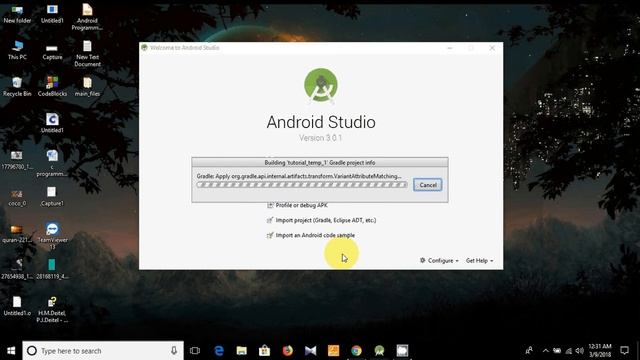640x360 pixels.
Task: Click the Cortana microphone icon
Action: click(174, 351)
